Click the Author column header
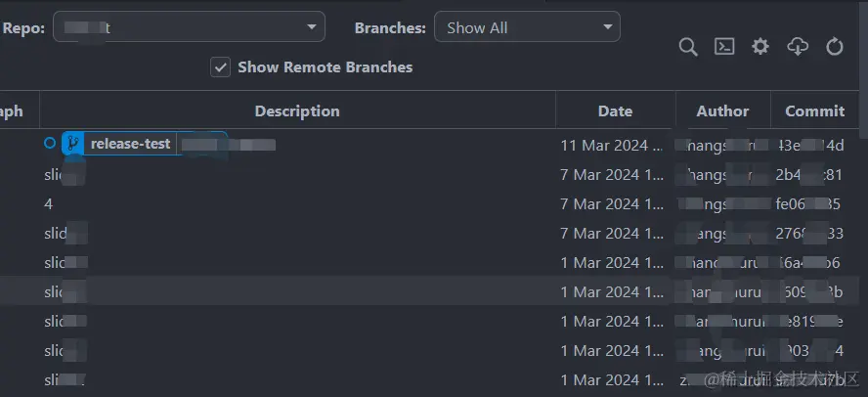The image size is (868, 397). click(x=722, y=111)
